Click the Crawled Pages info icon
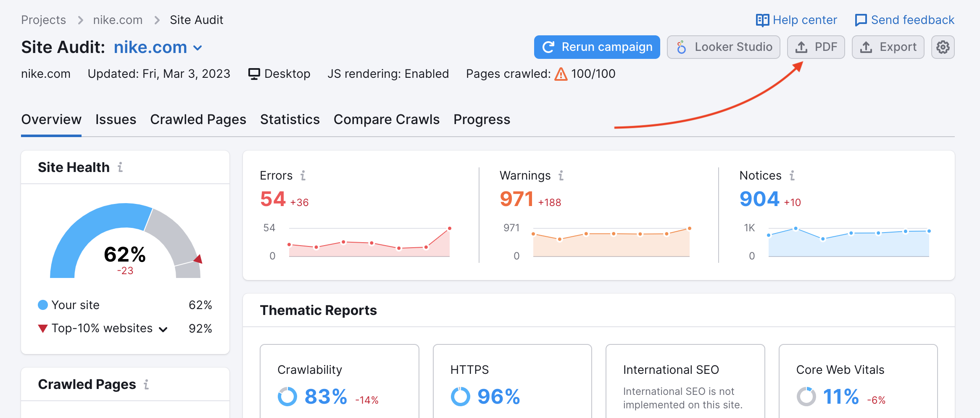Screen dimensions: 980x418 pyautogui.click(x=146, y=384)
